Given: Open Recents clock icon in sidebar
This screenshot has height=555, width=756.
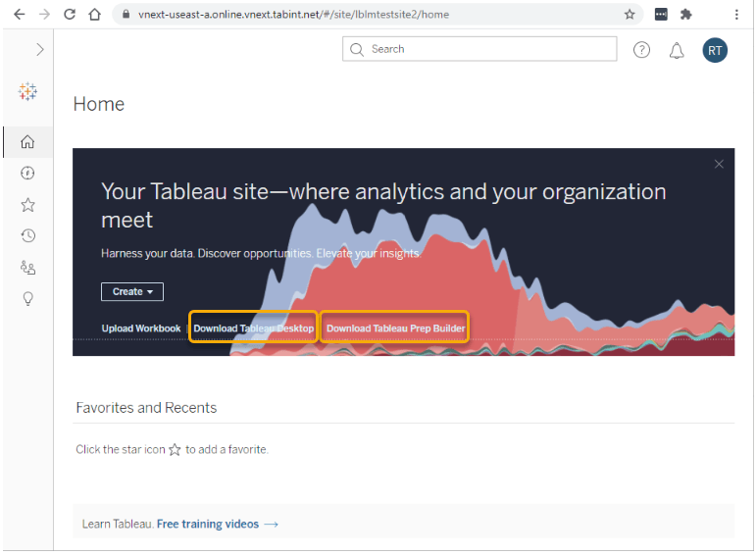Looking at the screenshot, I should pos(27,235).
